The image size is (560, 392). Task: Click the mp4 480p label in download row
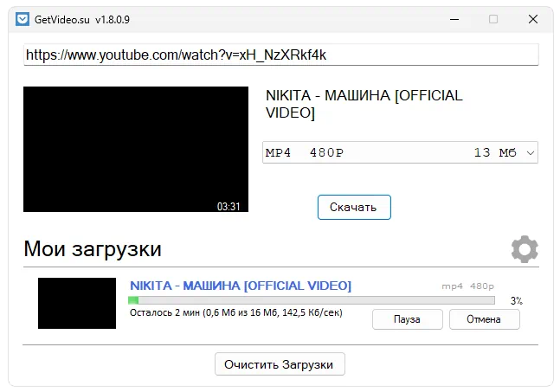tap(467, 286)
